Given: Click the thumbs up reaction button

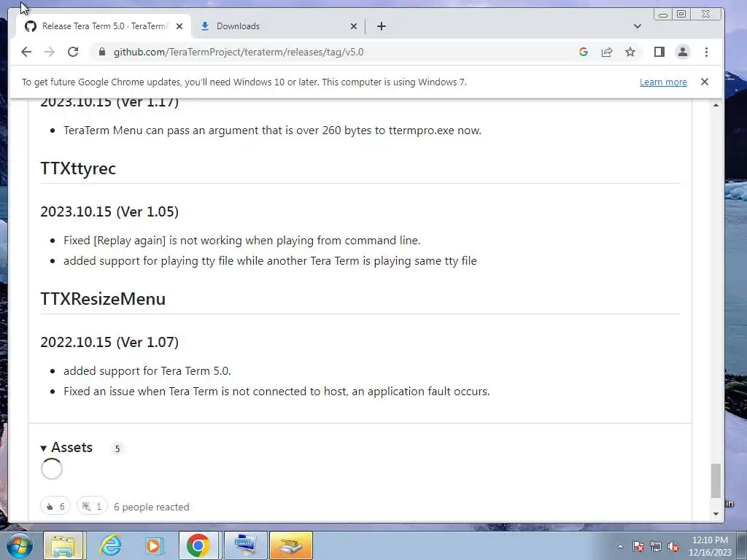Looking at the screenshot, I should point(55,506).
